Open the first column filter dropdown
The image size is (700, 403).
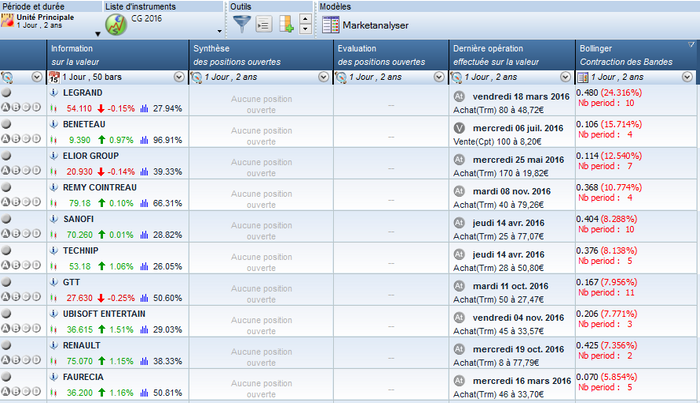tap(37, 77)
